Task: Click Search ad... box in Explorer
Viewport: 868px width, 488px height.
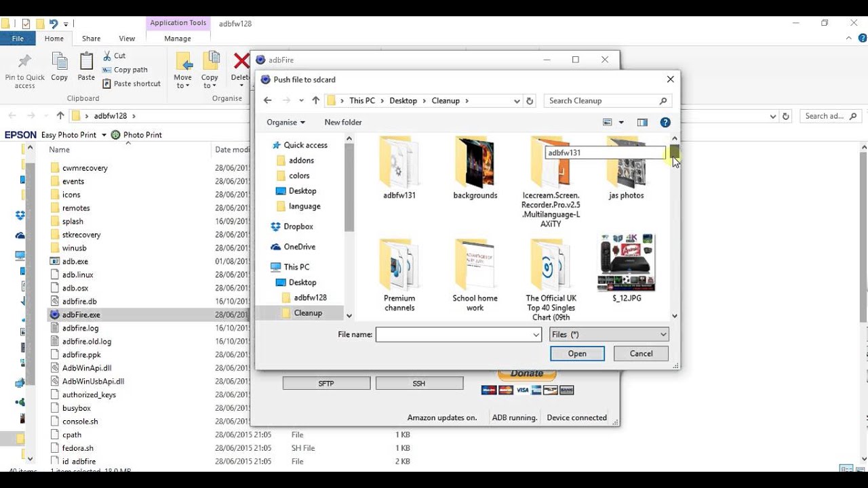Action: (x=831, y=116)
